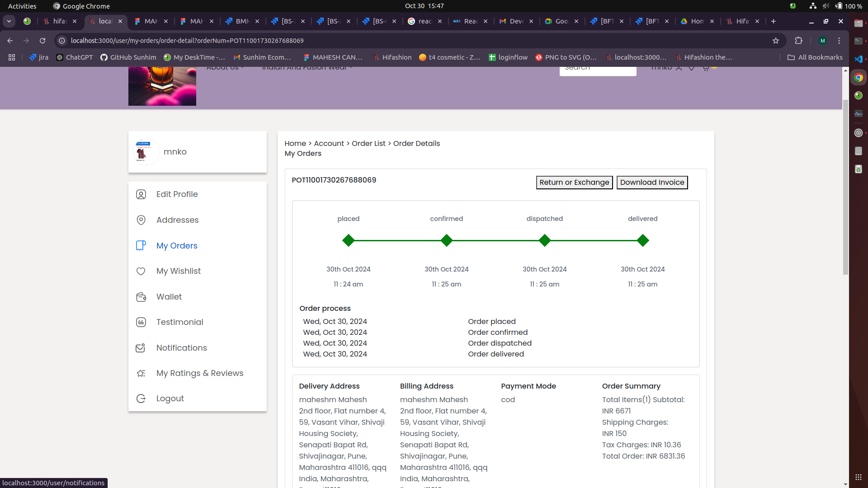868x488 pixels.
Task: Open the Wallet icon in sidebar
Action: 141,297
